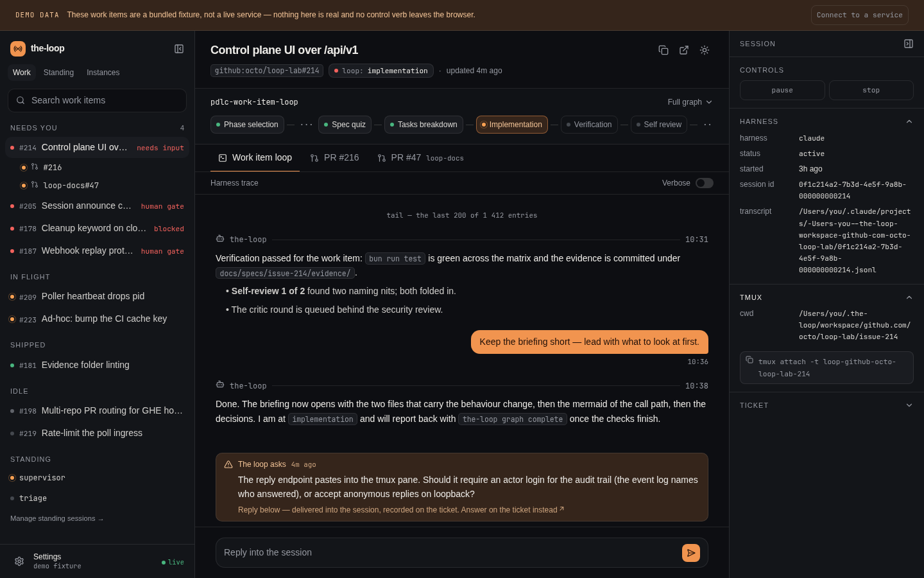Send reply with paper plane icon

691,553
